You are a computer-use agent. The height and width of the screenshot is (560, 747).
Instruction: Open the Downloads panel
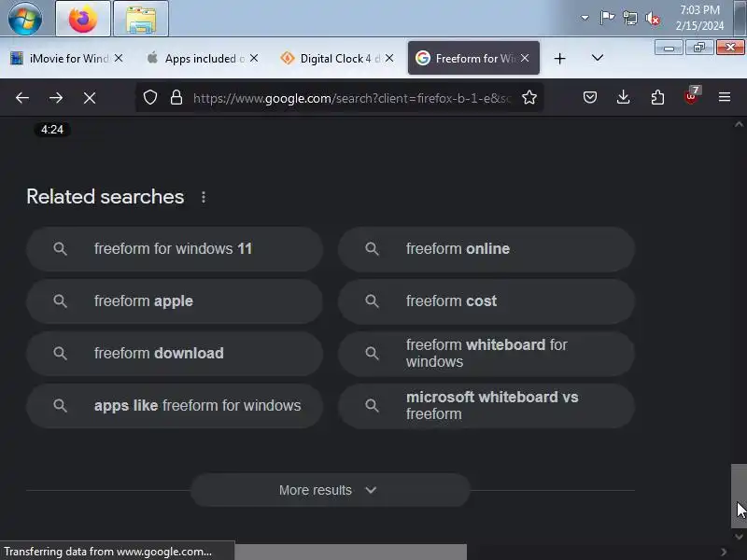(x=623, y=98)
